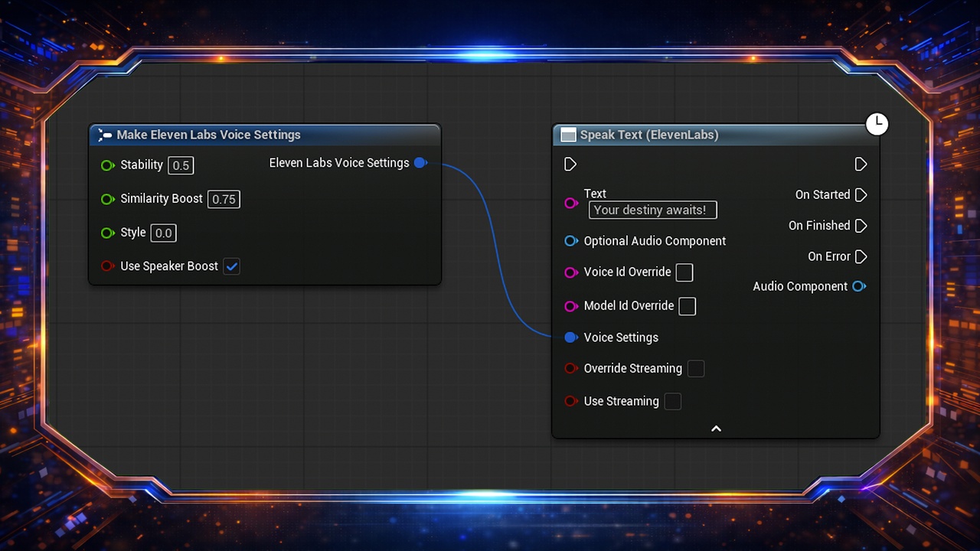Click the Speak Text node header icon

(568, 135)
